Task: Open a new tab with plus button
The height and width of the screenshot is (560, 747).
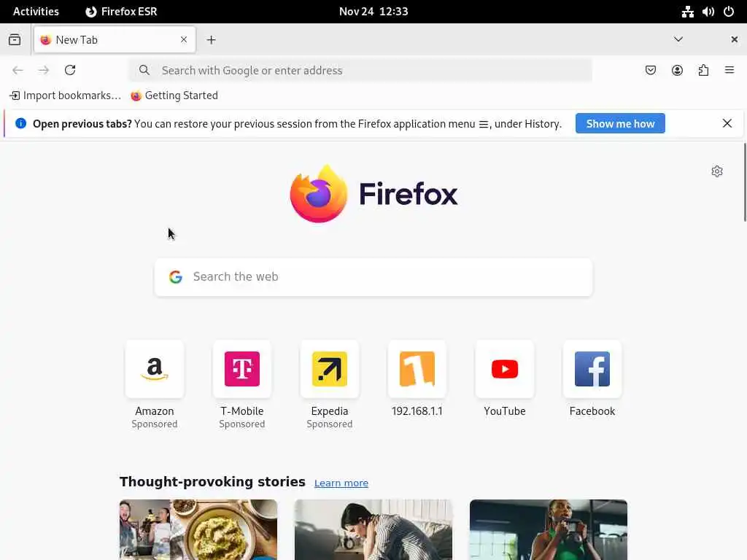Action: 211,40
